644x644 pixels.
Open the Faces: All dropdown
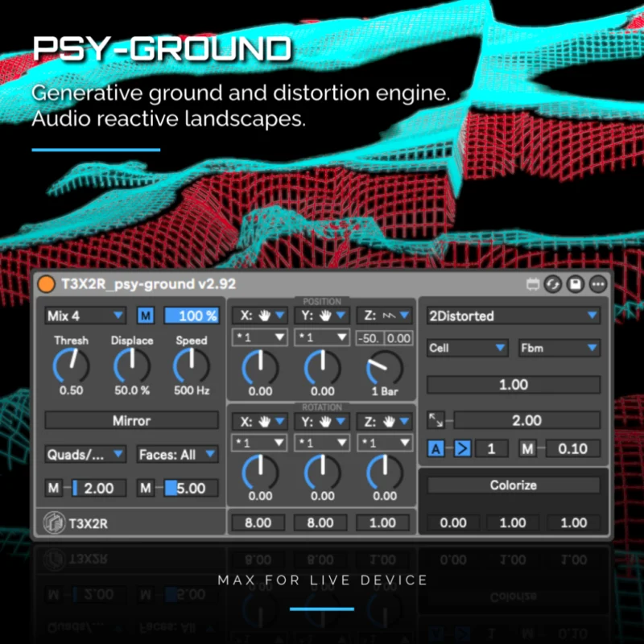tap(177, 455)
